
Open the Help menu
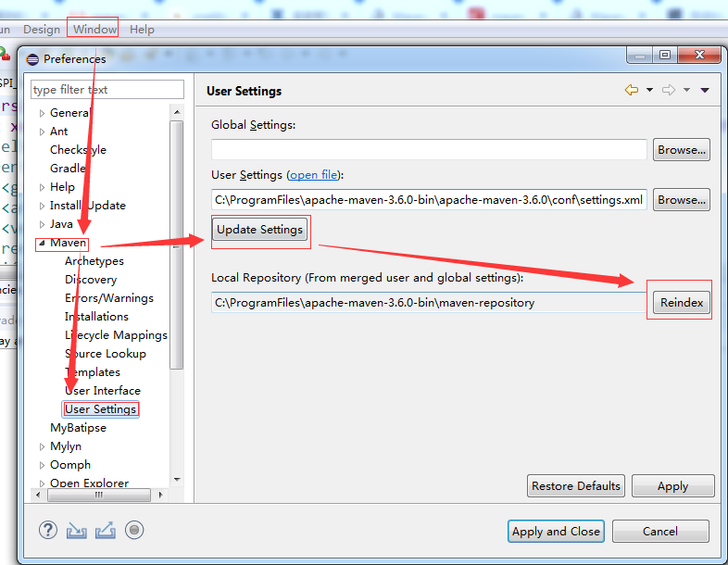click(x=142, y=30)
